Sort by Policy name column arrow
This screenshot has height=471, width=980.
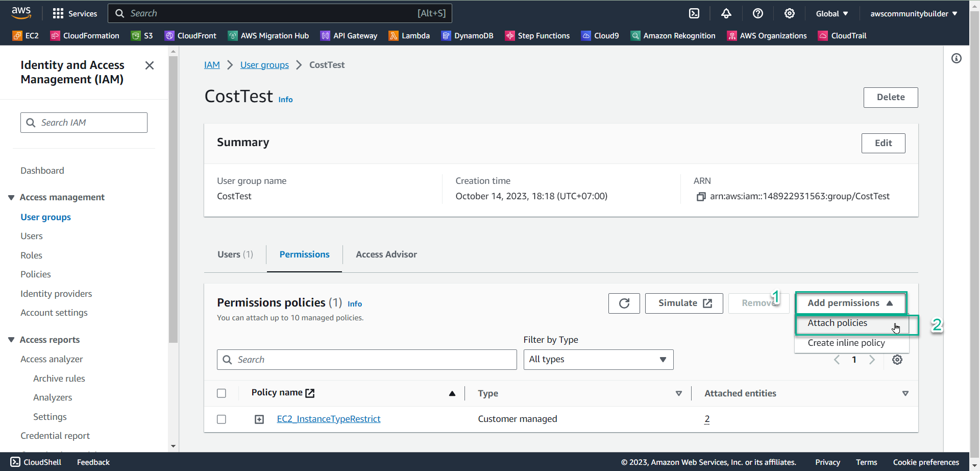coord(452,393)
